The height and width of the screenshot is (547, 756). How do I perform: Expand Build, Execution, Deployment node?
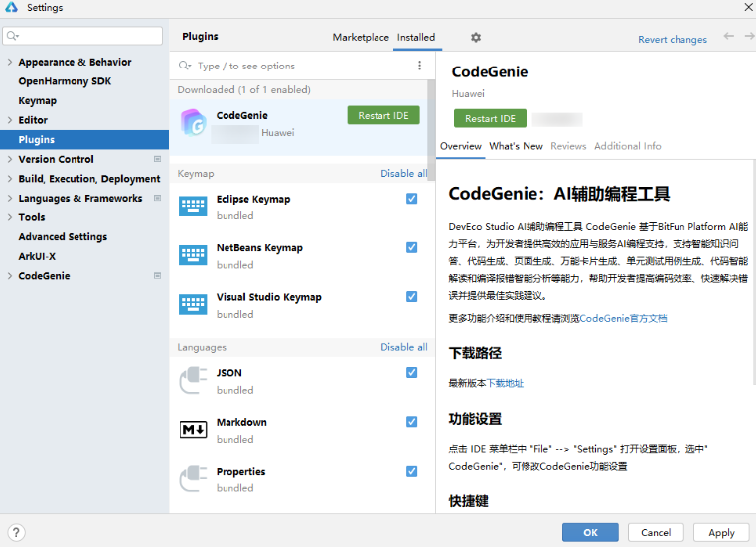point(10,179)
